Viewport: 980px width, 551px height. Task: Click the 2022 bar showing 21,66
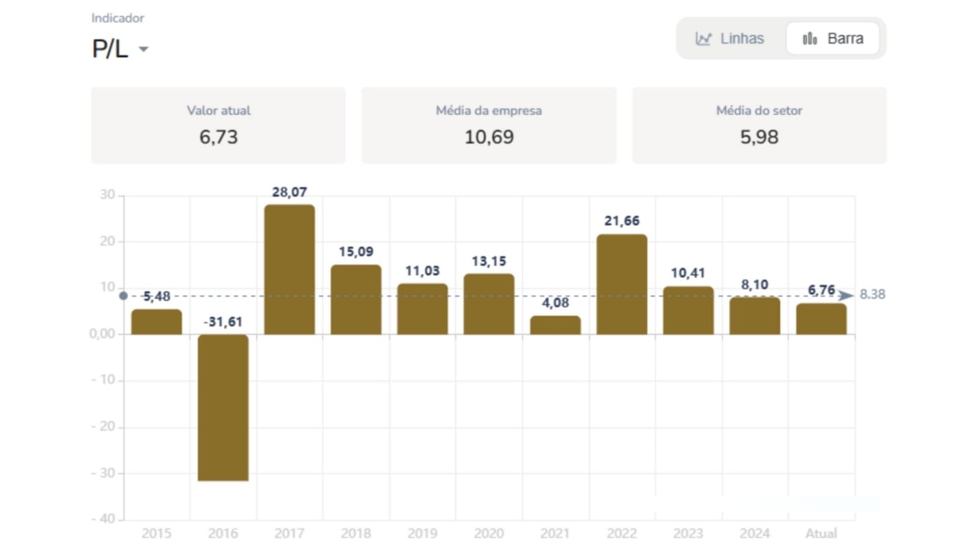pyautogui.click(x=622, y=284)
